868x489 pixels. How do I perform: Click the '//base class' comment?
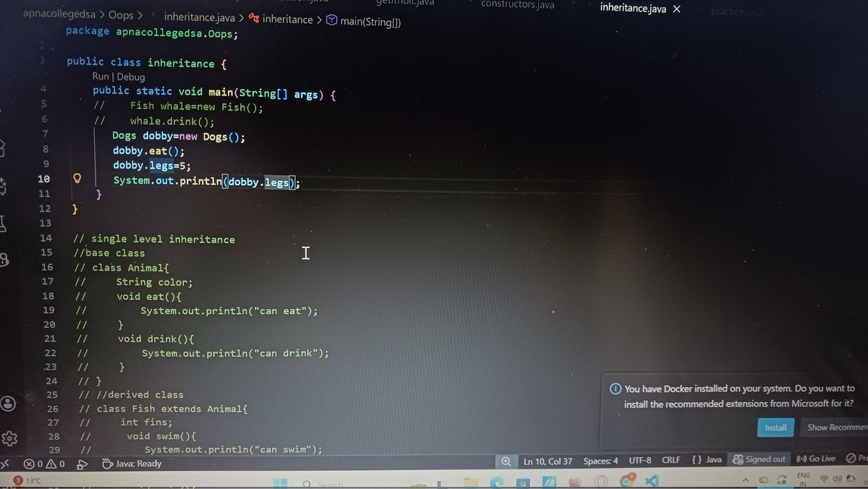[109, 253]
